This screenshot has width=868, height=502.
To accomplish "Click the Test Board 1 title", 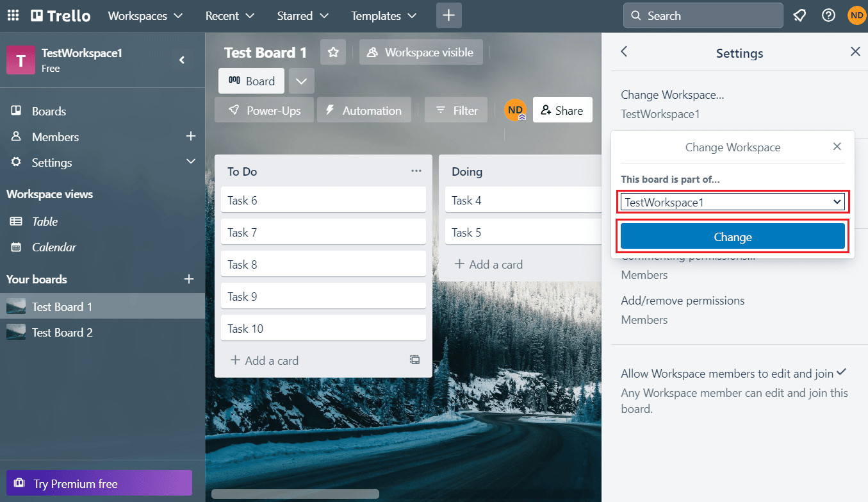I will [266, 53].
